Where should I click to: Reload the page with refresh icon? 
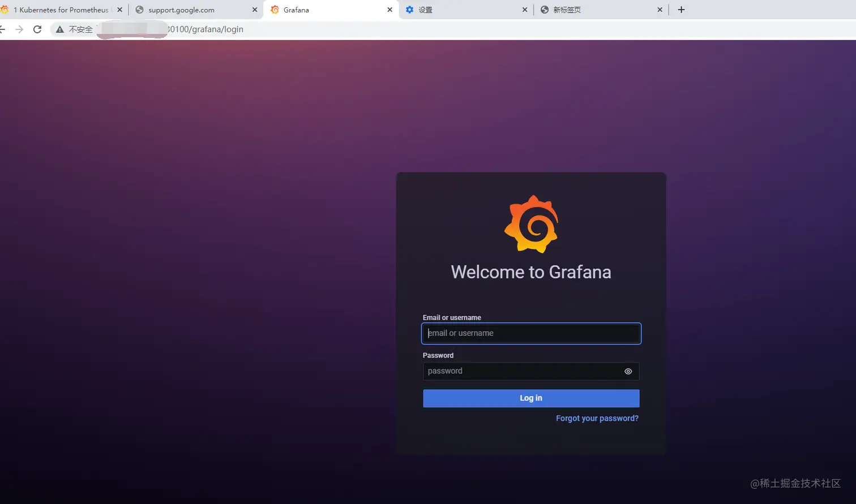coord(37,29)
